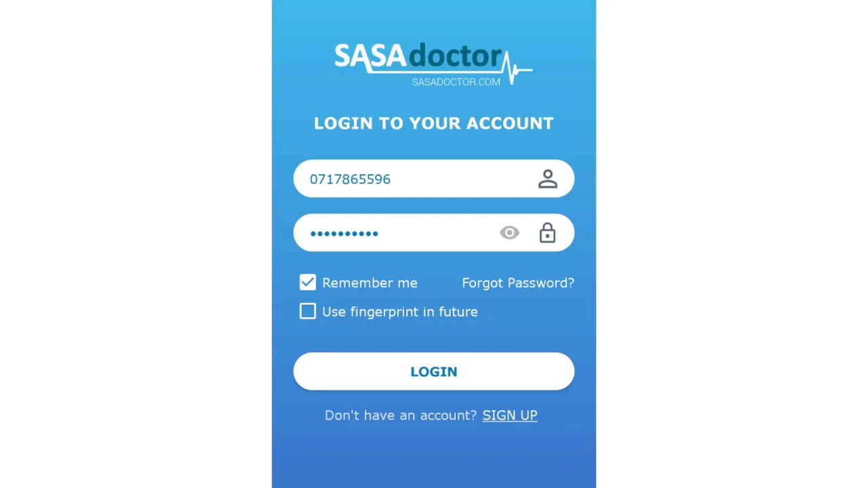Viewport: 868px width, 488px height.
Task: Uncheck the Remember me checkbox
Action: click(308, 283)
